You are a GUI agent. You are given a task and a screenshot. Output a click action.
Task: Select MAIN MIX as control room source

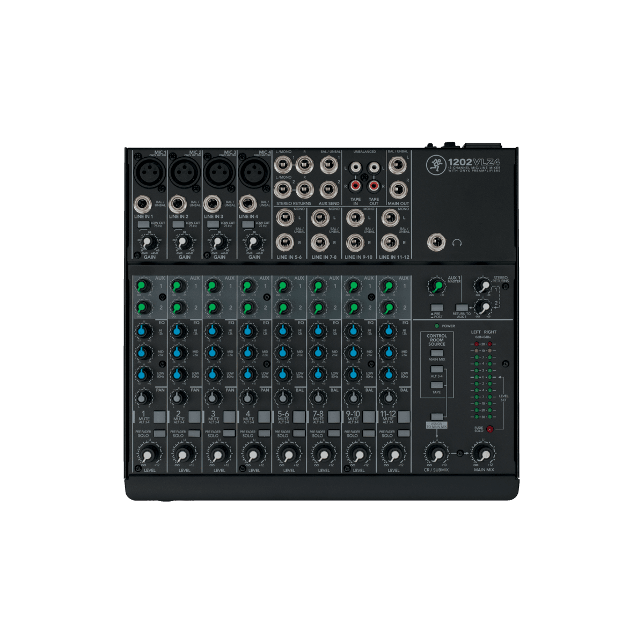pos(437,353)
